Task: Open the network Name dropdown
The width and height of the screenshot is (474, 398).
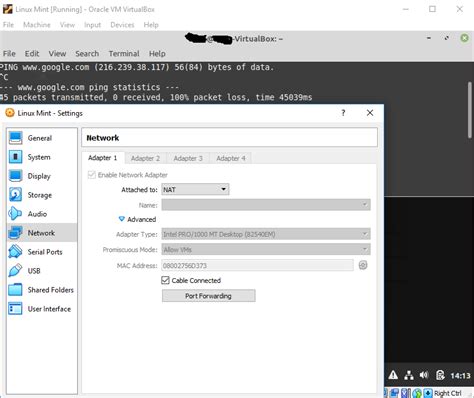Action: (266, 204)
